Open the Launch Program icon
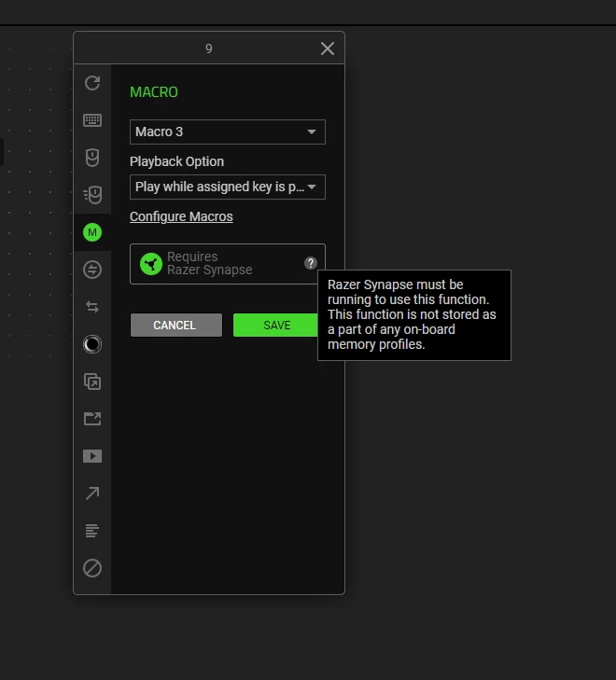616x680 pixels. 92,419
